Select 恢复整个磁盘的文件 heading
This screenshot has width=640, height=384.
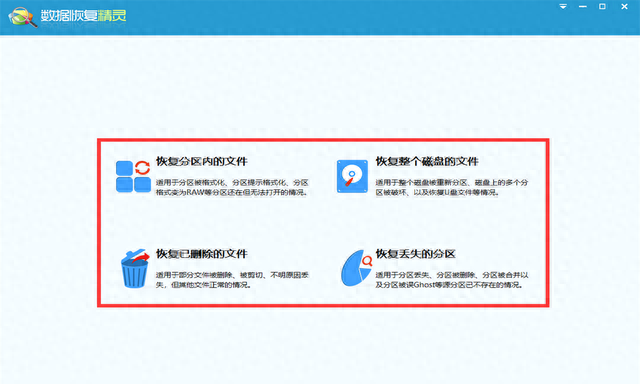click(427, 161)
